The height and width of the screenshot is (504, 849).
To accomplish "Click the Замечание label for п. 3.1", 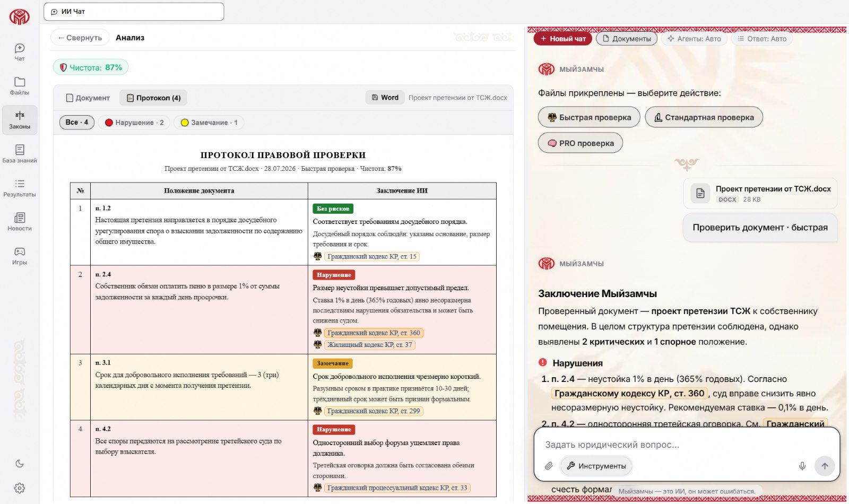I will (333, 363).
